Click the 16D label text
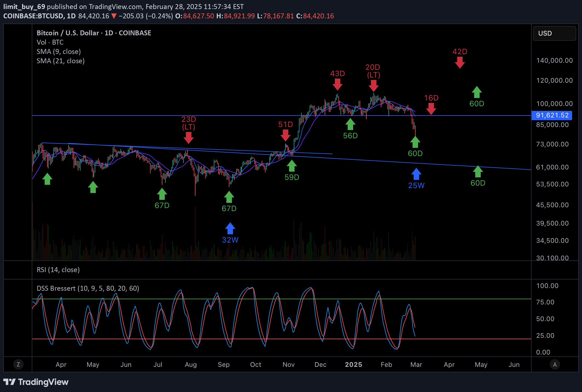Viewport: 582px width, 392px height. (x=431, y=98)
